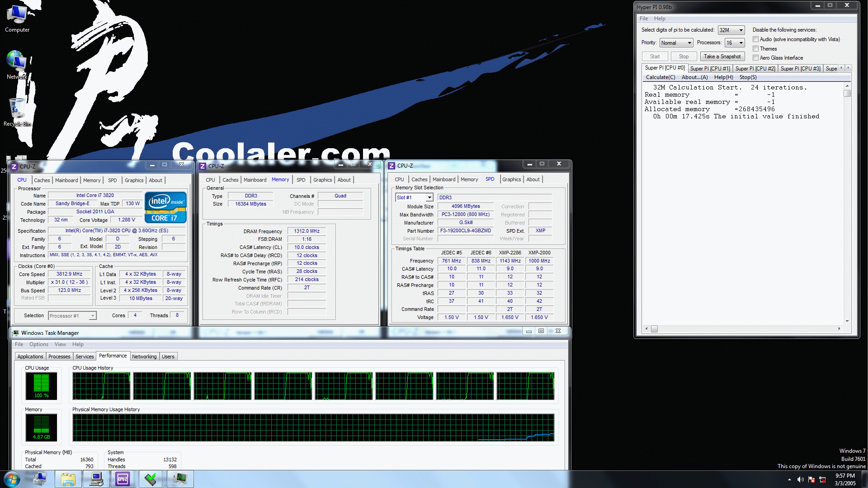Open the About...(A) menu in Super PI
The height and width of the screenshot is (488, 868).
pos(694,77)
